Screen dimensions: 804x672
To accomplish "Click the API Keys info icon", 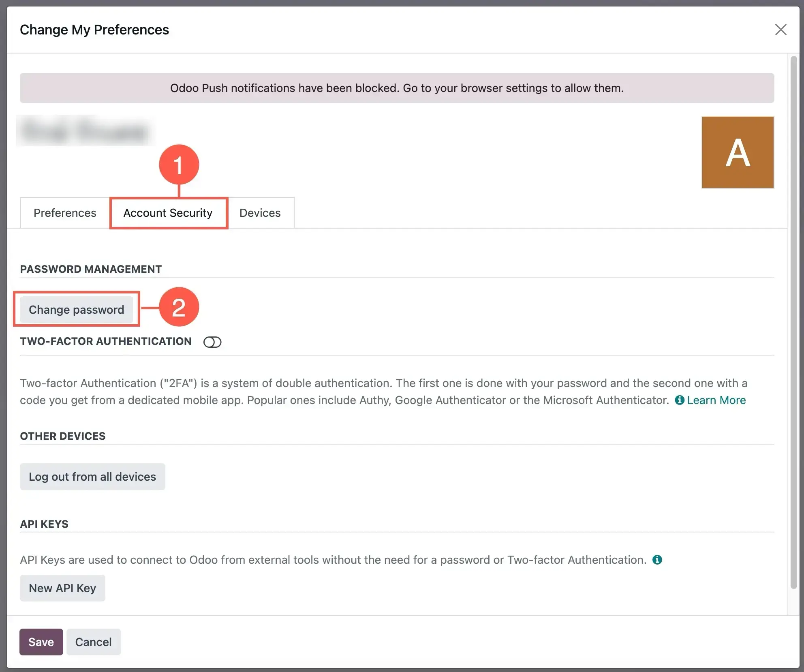I will [x=657, y=560].
